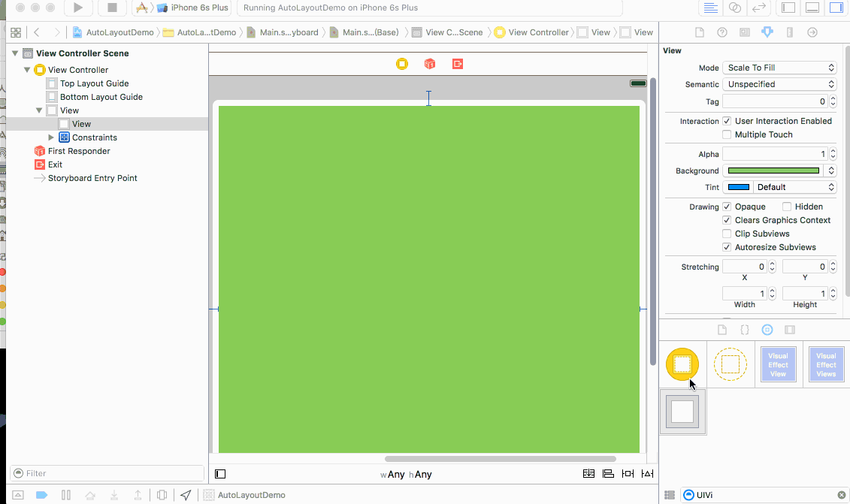The height and width of the screenshot is (504, 850).
Task: Disable User Interaction Enabled checkbox
Action: [727, 121]
